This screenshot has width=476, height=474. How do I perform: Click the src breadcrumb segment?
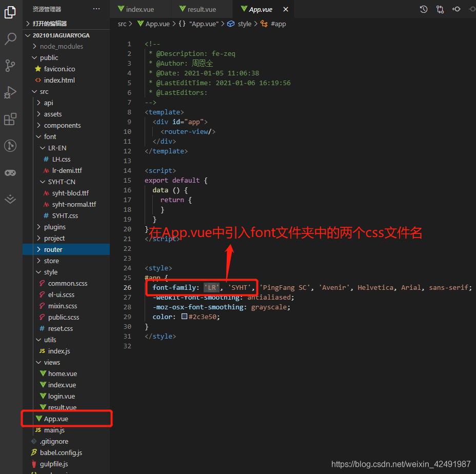122,24
